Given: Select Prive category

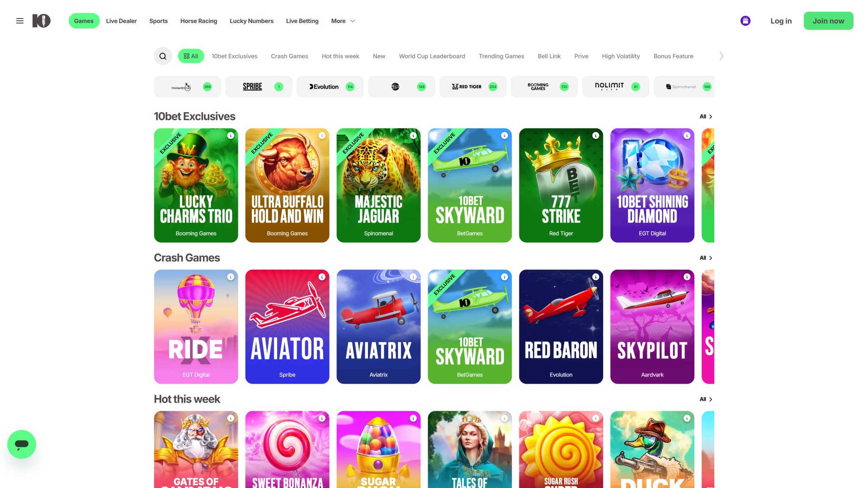Looking at the screenshot, I should (581, 56).
